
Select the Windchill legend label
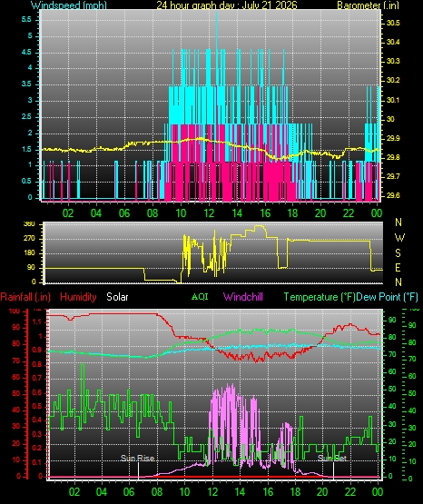point(242,296)
